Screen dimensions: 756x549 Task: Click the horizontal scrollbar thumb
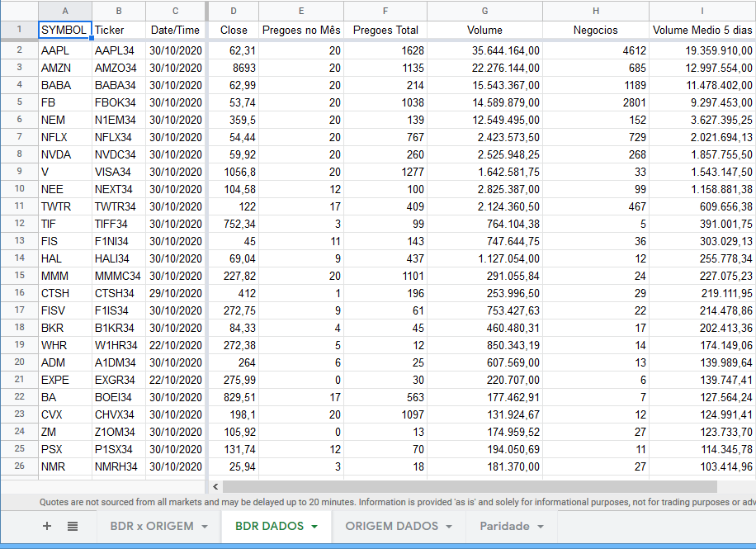pyautogui.click(x=470, y=487)
